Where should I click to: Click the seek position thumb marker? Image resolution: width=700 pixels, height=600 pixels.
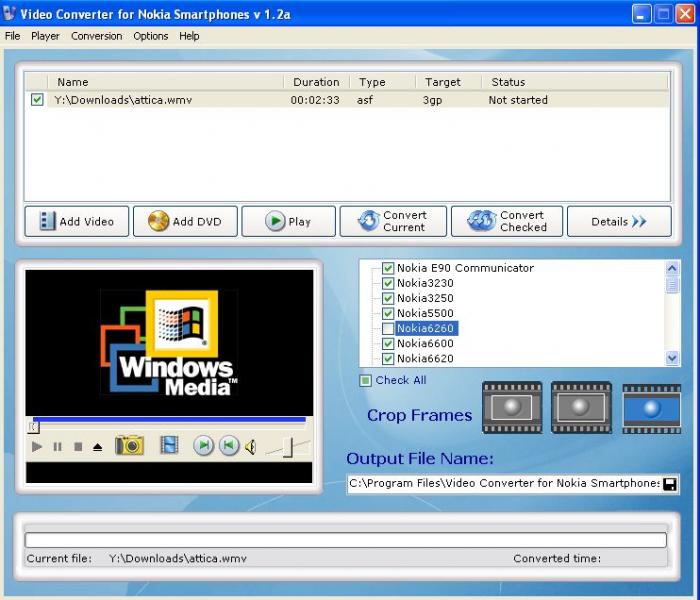coord(34,428)
